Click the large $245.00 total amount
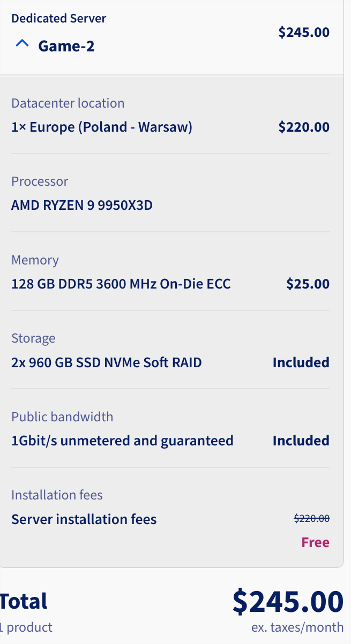351x644 pixels. (x=288, y=601)
